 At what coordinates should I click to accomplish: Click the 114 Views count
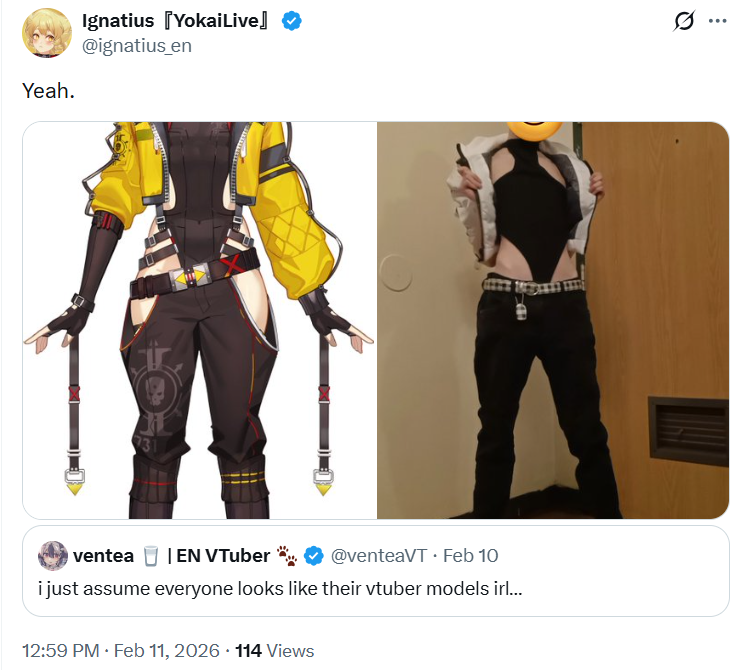click(275, 651)
